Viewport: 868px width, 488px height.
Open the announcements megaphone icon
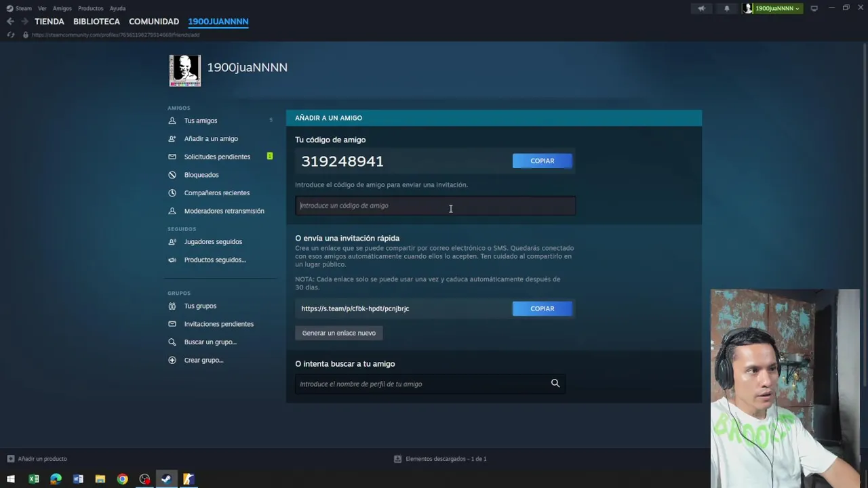tap(702, 8)
